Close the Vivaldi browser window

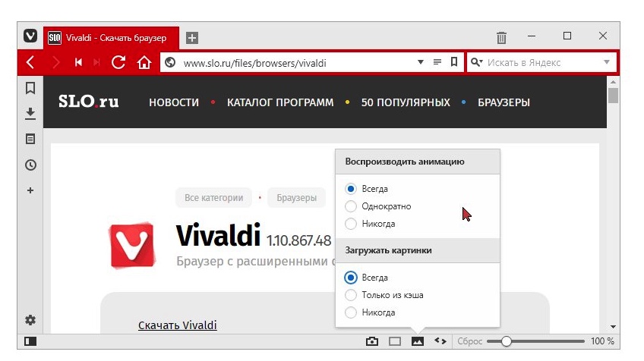point(602,36)
